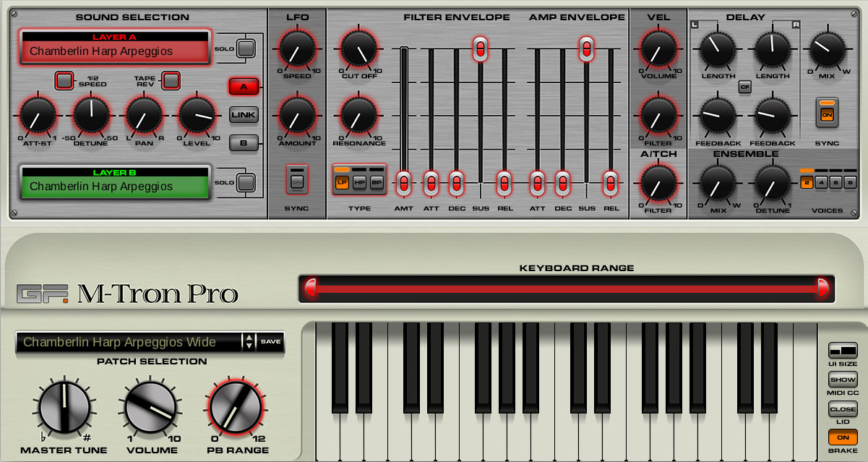Click the VEL Filter knob
The height and width of the screenshot is (462, 868).
click(658, 116)
